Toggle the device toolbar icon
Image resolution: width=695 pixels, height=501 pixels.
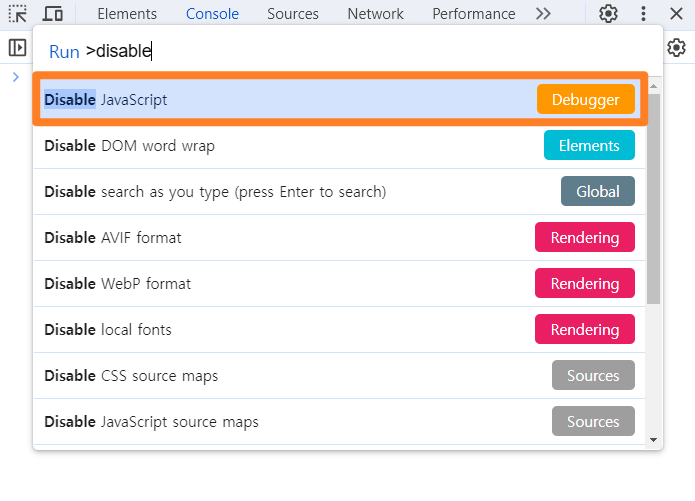point(52,14)
